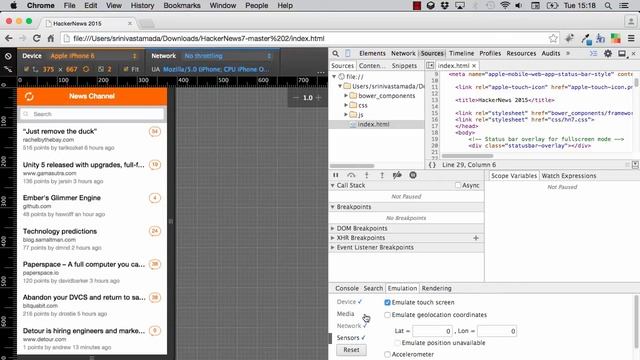Click the address bar URL
This screenshot has width=640, height=360.
pyautogui.click(x=198, y=38)
